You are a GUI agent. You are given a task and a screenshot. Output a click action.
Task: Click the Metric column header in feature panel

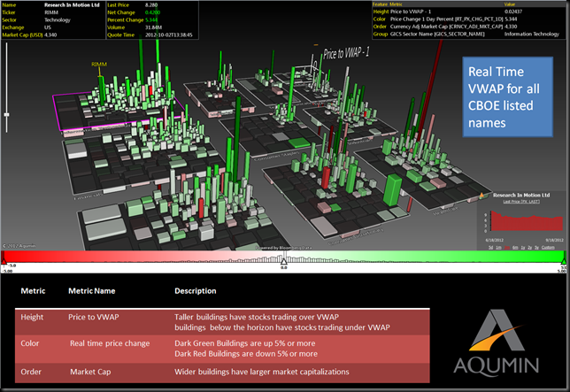396,4
